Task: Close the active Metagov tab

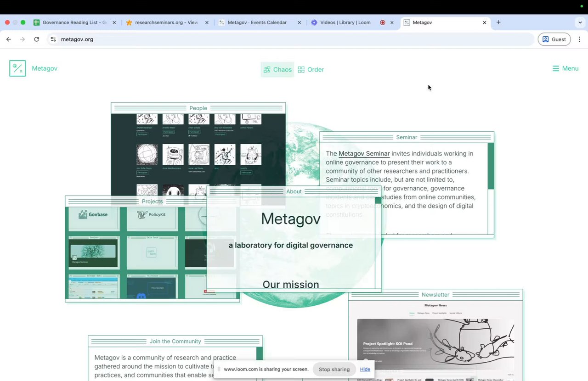Action: (x=484, y=22)
